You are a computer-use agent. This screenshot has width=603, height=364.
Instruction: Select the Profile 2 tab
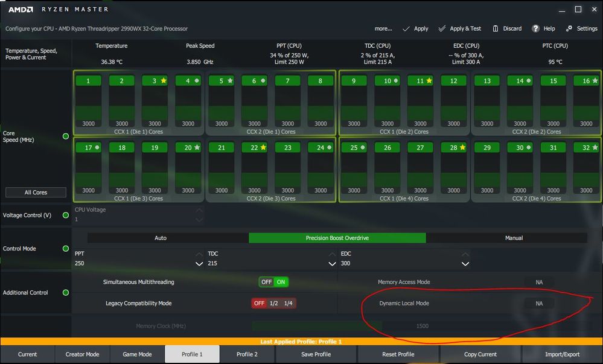(x=247, y=354)
